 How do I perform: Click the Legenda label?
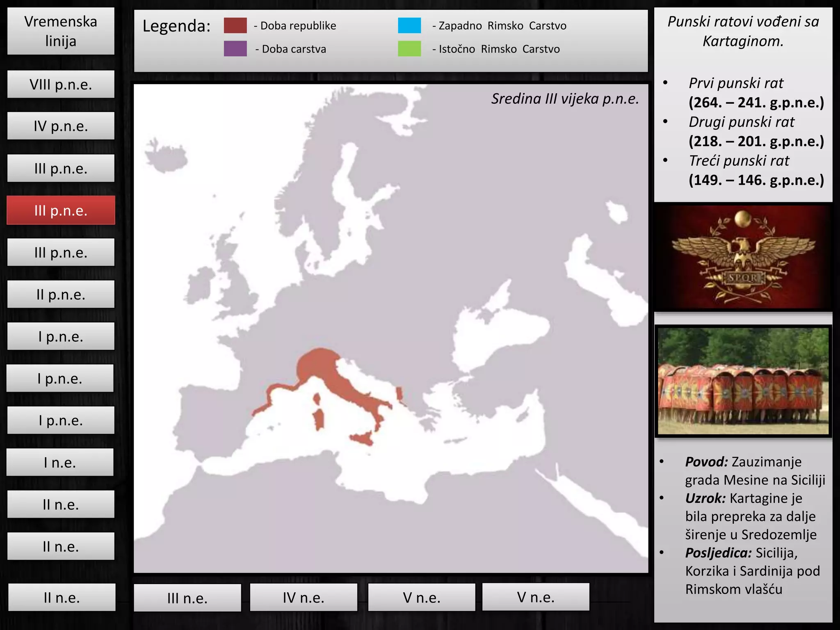[x=176, y=26]
